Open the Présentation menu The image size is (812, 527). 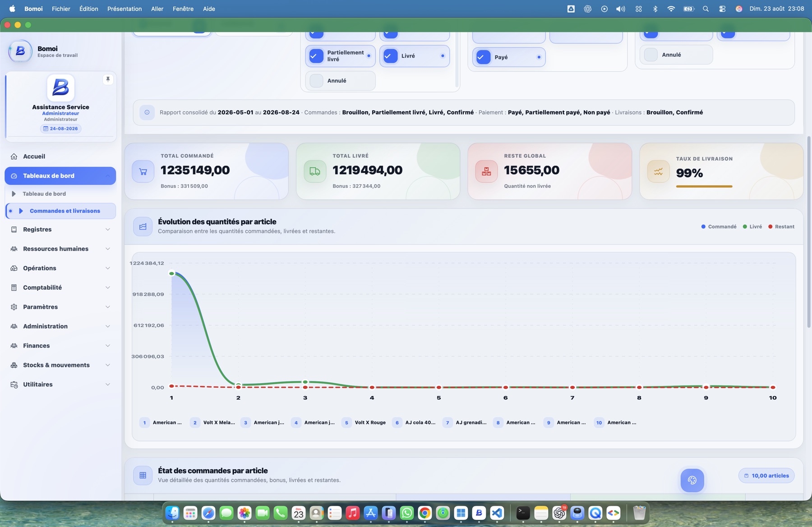125,9
